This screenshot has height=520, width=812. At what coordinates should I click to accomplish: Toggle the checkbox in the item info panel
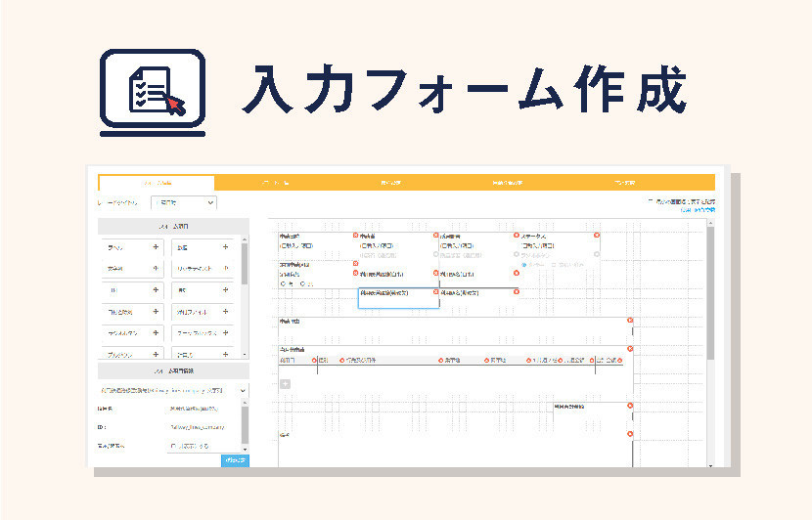173,446
